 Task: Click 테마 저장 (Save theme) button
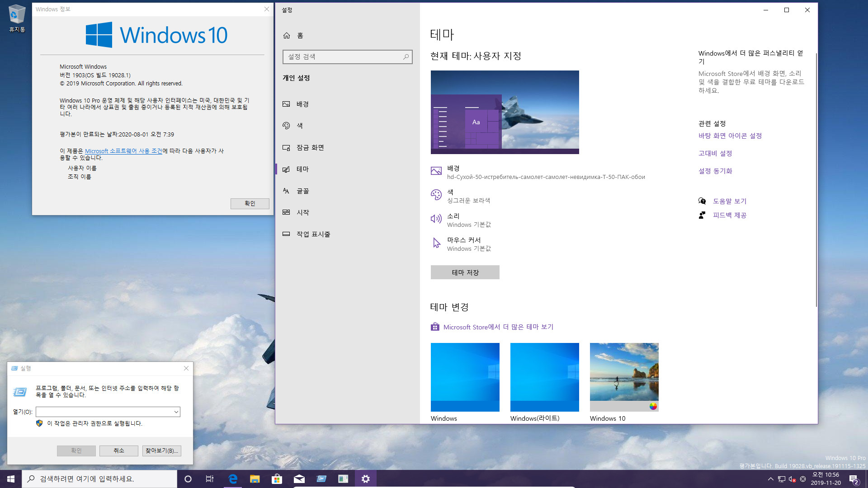pyautogui.click(x=465, y=272)
